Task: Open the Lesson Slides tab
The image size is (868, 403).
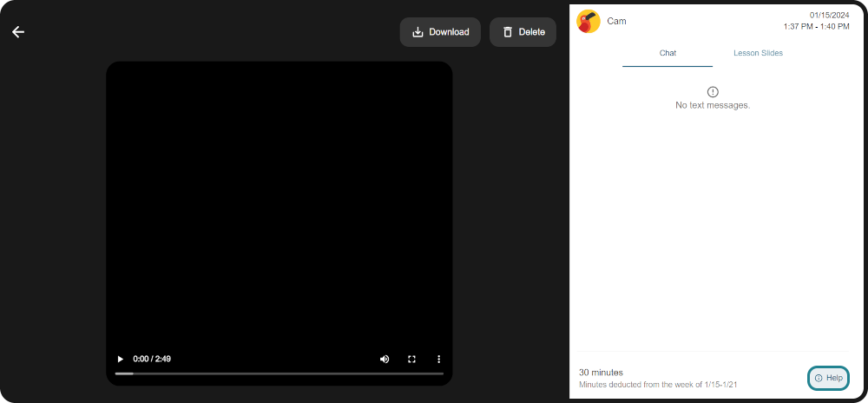Action: coord(758,53)
